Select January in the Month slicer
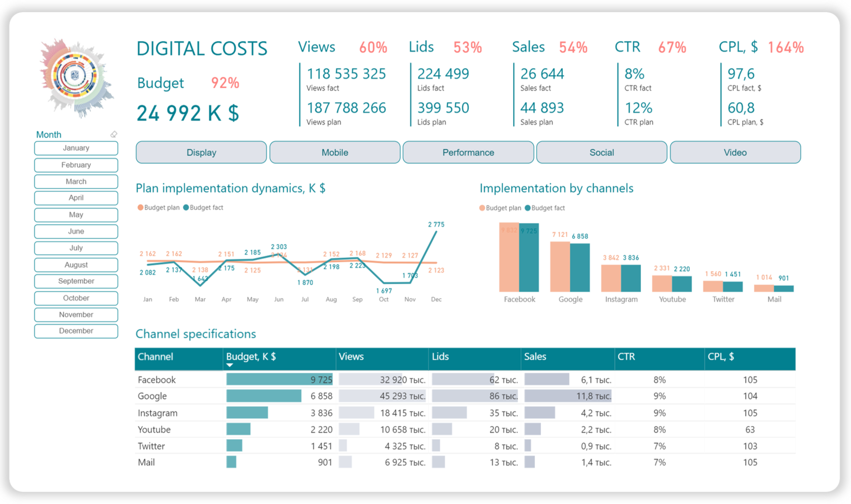The image size is (851, 504). [x=75, y=148]
